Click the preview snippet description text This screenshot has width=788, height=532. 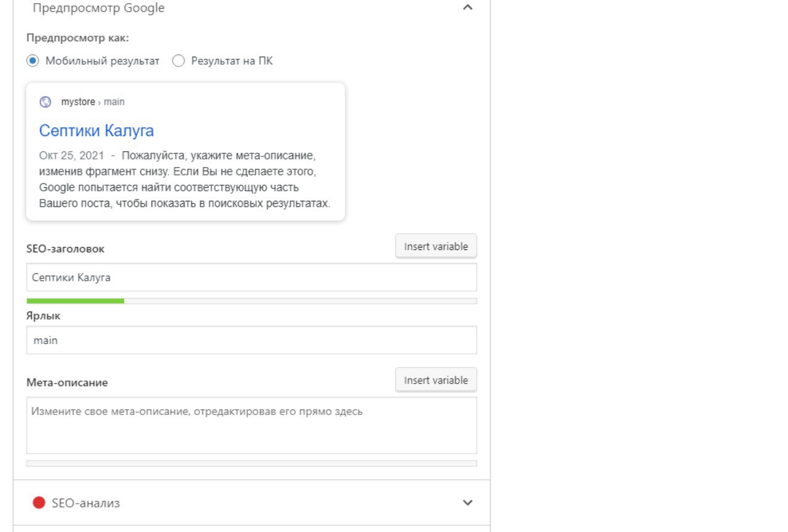185,179
